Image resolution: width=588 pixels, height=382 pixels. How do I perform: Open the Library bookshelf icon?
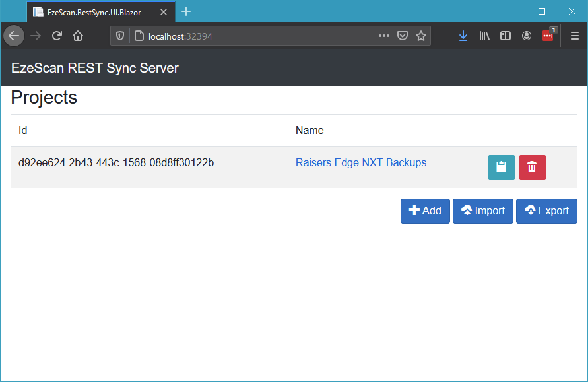click(484, 36)
